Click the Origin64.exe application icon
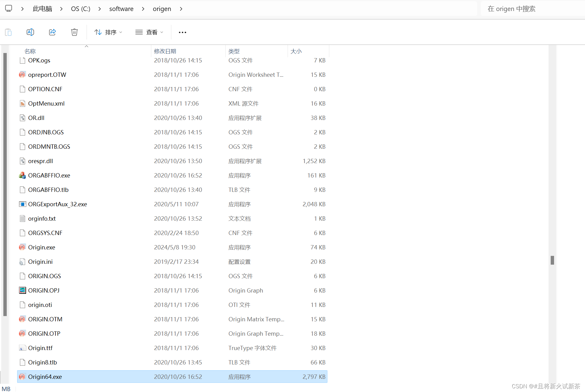Viewport: 585px width, 392px height. [22, 377]
